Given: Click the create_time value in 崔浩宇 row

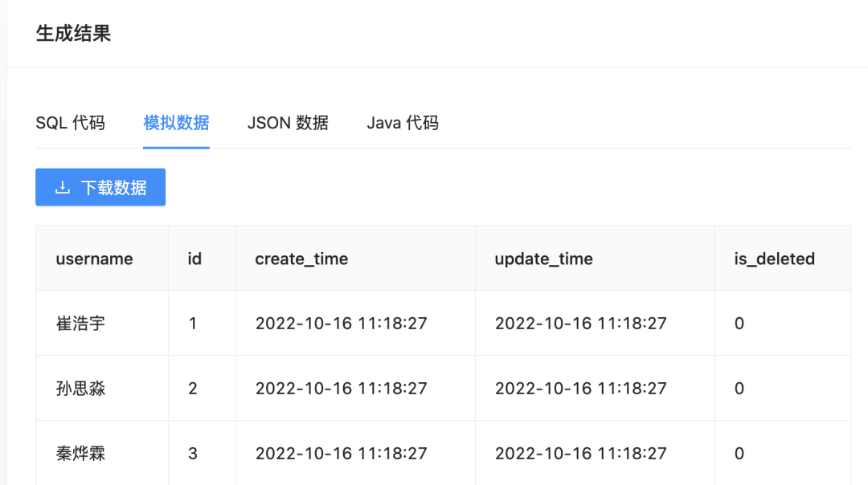Looking at the screenshot, I should [x=341, y=324].
